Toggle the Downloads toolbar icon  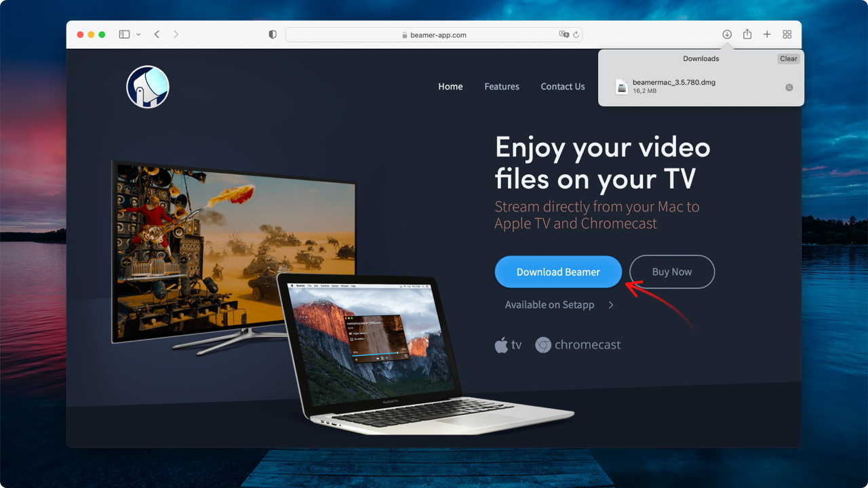tap(727, 35)
